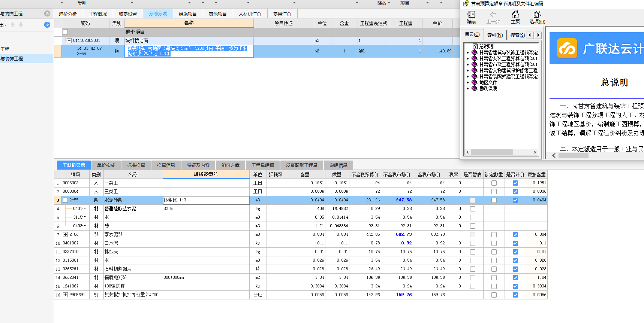Screen dimensions: 644x323
Task: Check 是否暂估 for 普通硅酸盐水泥 row
Action: click(473, 209)
